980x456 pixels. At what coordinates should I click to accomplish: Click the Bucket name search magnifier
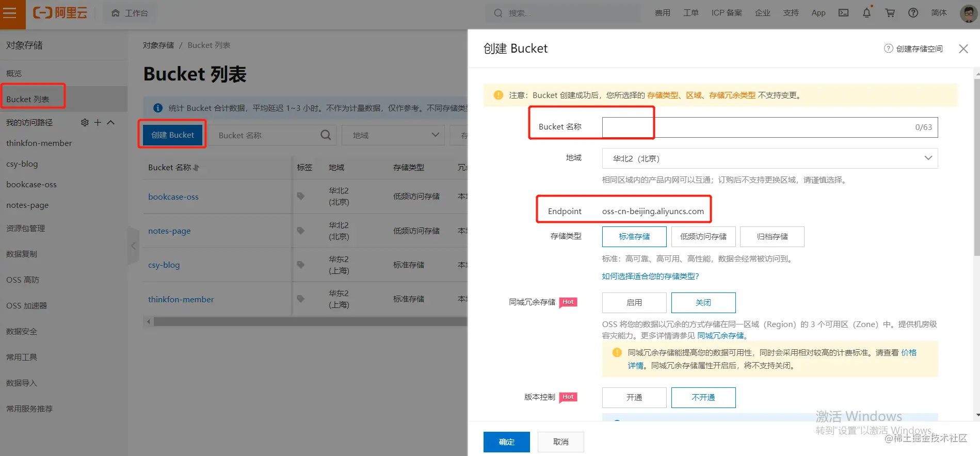coord(326,135)
